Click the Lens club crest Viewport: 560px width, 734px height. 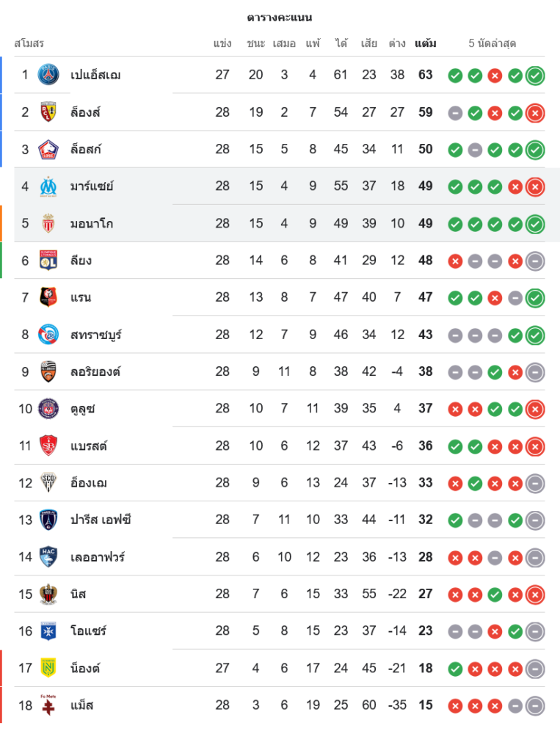tap(48, 112)
